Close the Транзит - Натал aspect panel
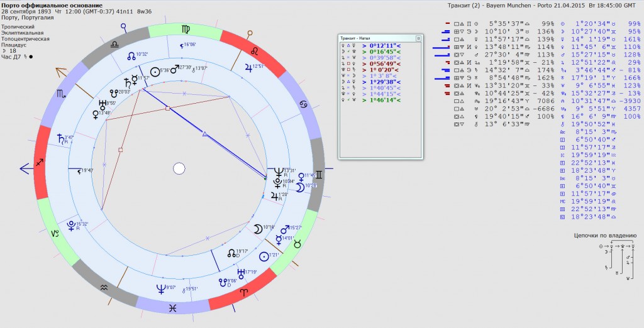The height and width of the screenshot is (328, 644). 418,38
